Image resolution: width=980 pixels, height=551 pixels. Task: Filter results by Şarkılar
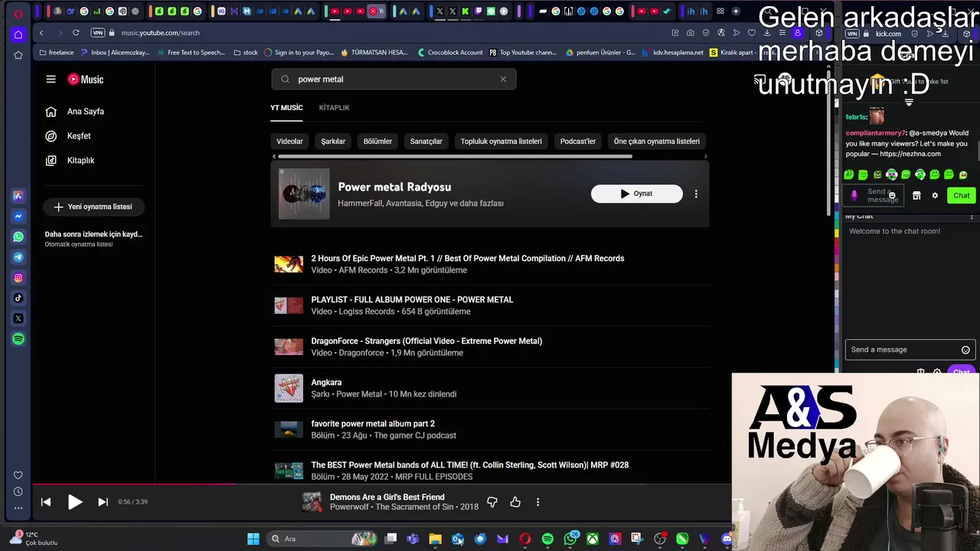tap(333, 141)
